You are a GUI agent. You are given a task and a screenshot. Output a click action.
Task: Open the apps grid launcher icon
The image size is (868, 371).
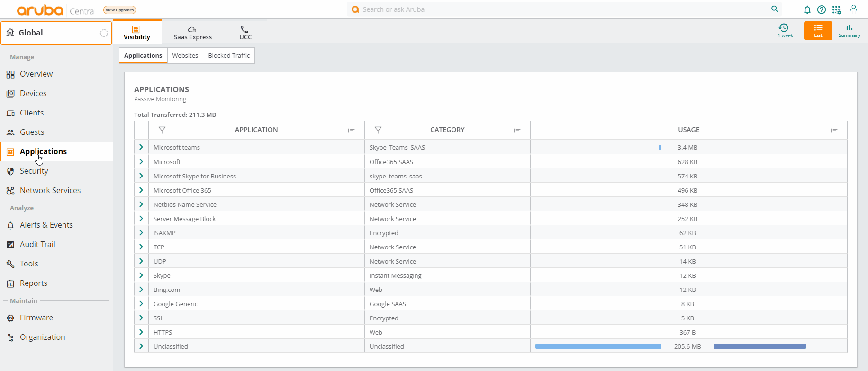837,9
